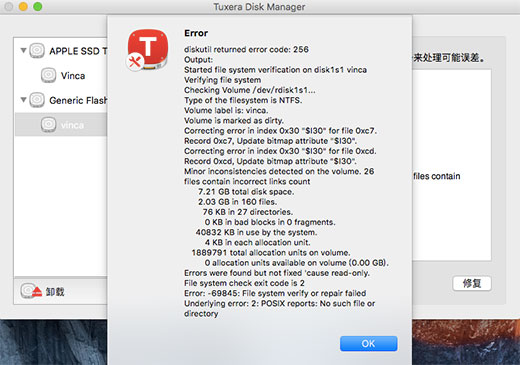Select the highlighted vinca volume icon

[x=49, y=125]
